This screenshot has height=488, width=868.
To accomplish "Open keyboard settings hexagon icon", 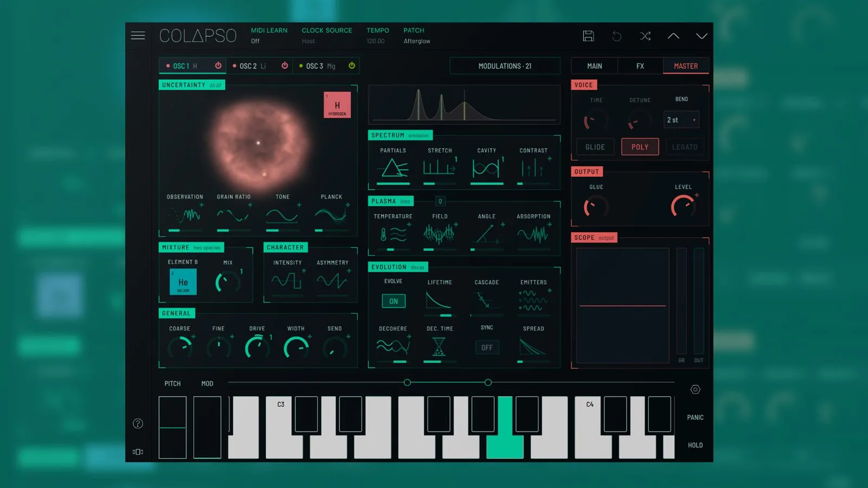I will [695, 389].
